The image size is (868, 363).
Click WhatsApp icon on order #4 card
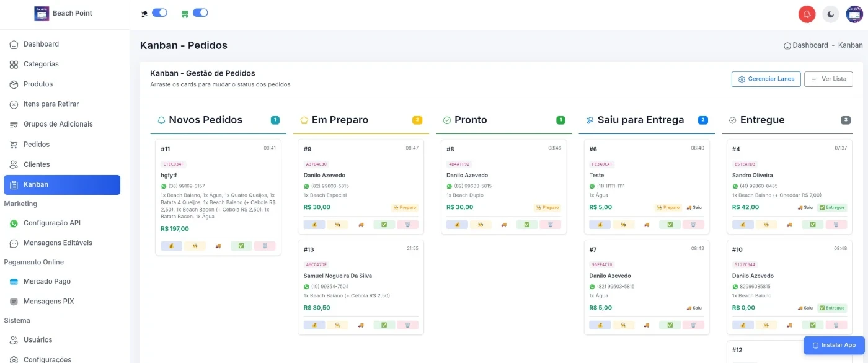coord(735,186)
